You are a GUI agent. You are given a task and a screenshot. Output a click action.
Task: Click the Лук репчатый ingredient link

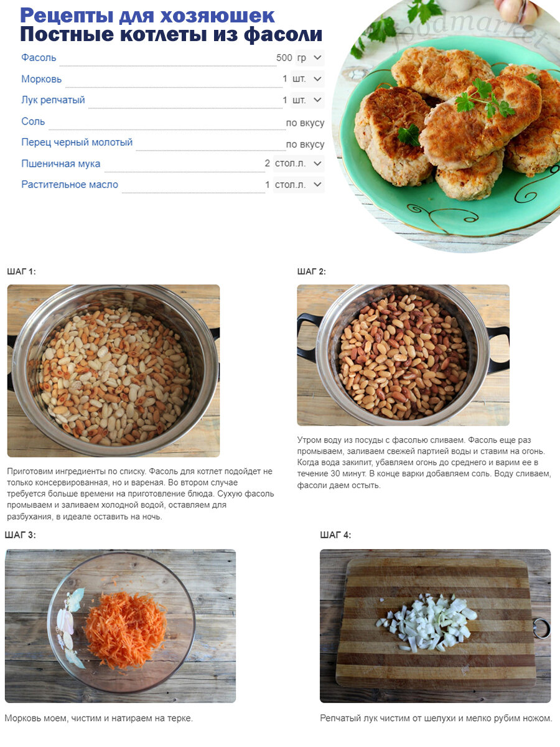pyautogui.click(x=53, y=100)
